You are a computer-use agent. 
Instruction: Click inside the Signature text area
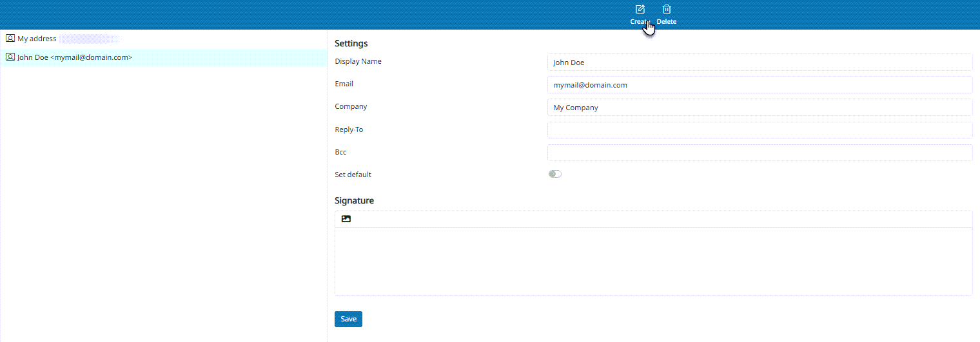coord(653,261)
